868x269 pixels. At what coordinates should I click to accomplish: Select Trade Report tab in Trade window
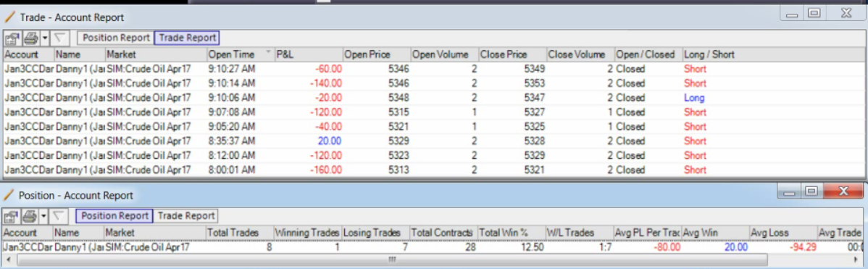pyautogui.click(x=187, y=38)
